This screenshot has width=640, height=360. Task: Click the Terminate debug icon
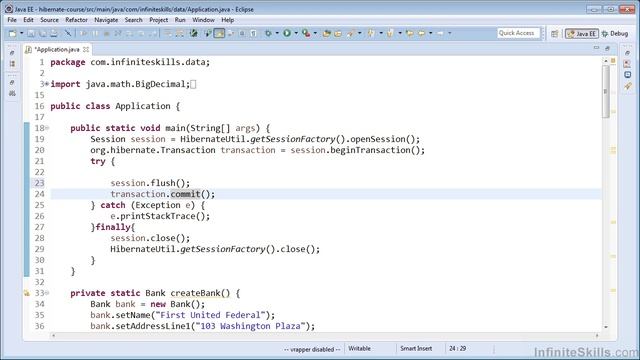coord(107,33)
